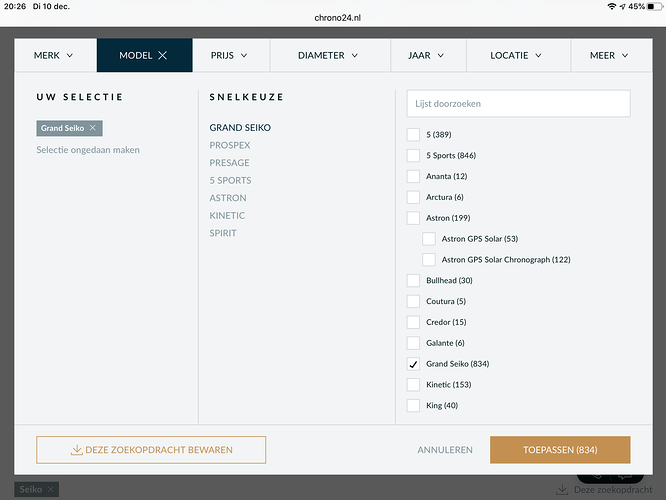
Task: Expand the JAAR filter dropdown
Action: coord(426,55)
